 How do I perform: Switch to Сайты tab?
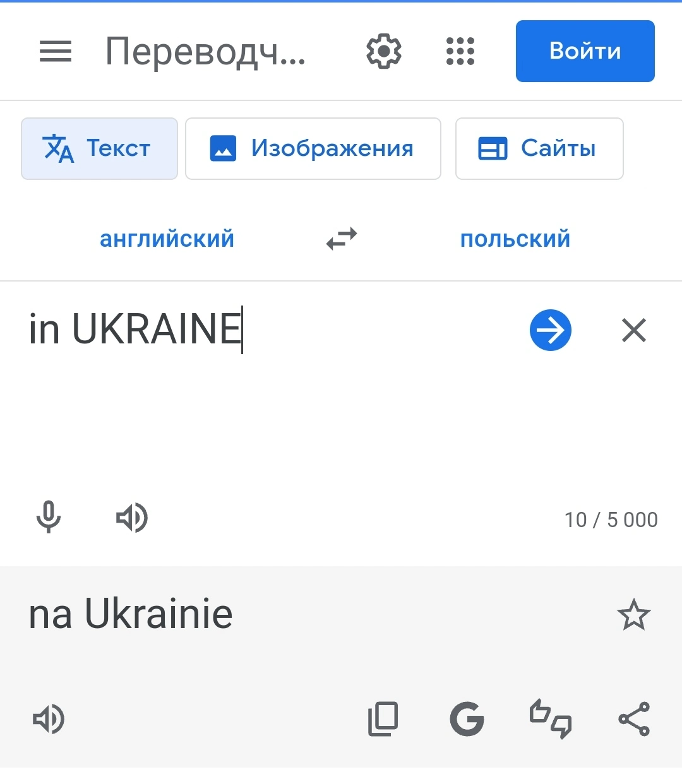tap(539, 148)
